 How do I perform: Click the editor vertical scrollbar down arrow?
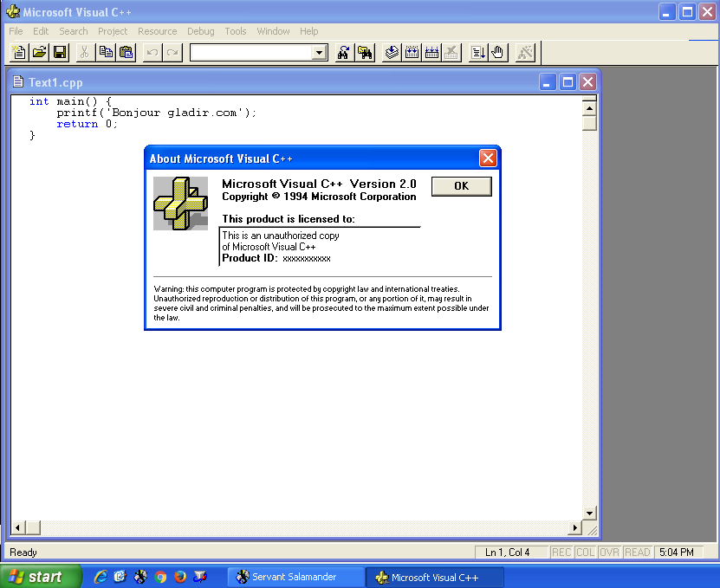click(589, 514)
